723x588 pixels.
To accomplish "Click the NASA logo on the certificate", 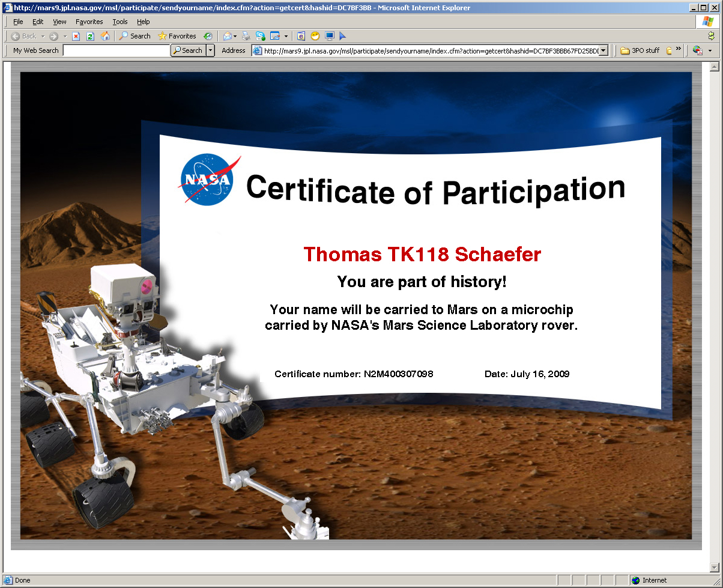I will [208, 179].
